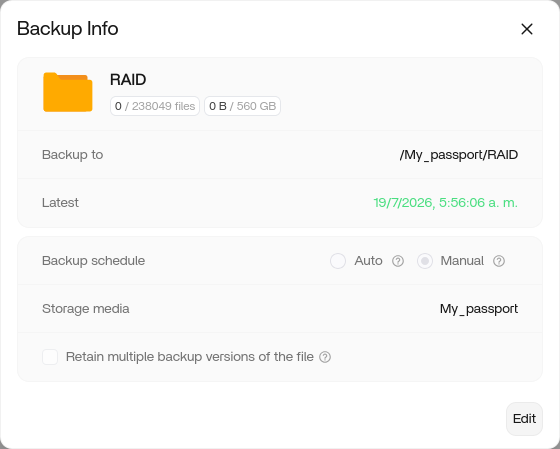Close the Backup Info dialog
Screen dimensions: 560x449
(x=527, y=29)
